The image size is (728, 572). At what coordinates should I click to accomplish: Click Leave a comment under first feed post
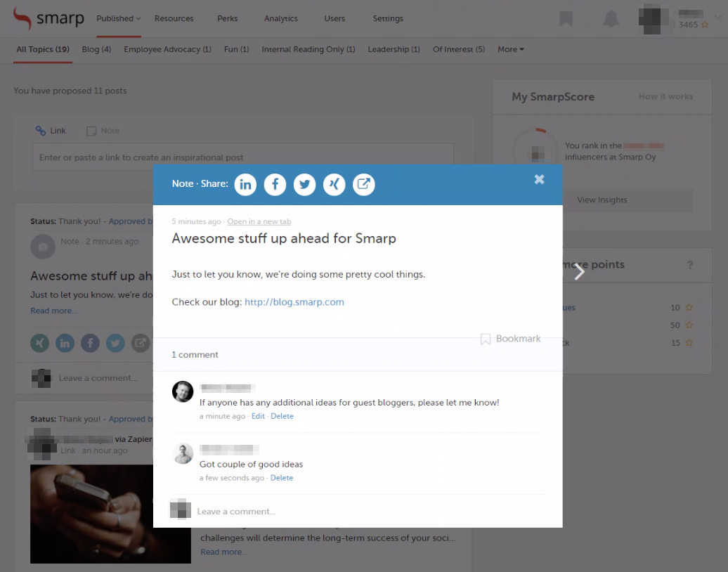[98, 378]
